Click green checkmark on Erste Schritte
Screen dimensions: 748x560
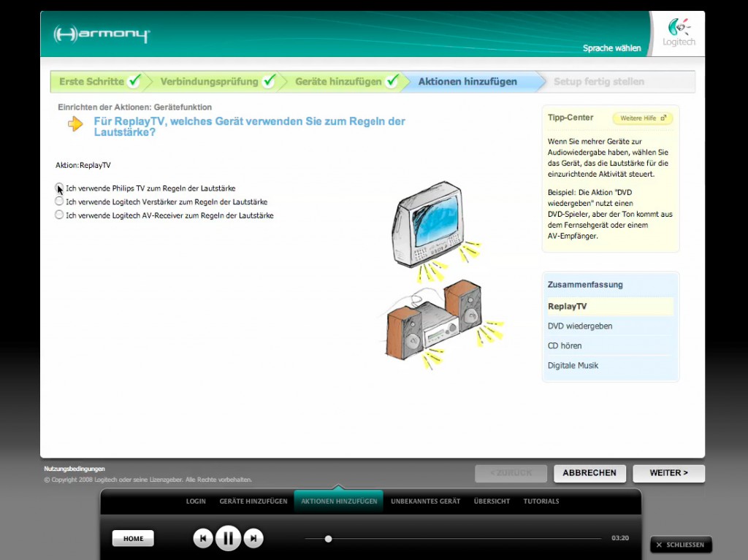tap(135, 80)
